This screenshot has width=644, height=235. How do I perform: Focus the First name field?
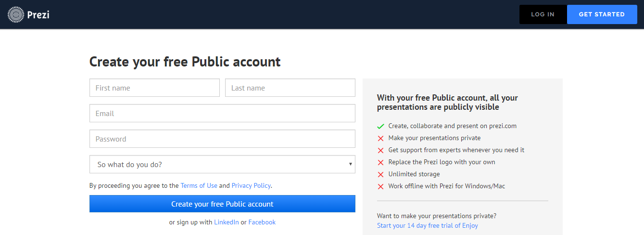point(154,88)
